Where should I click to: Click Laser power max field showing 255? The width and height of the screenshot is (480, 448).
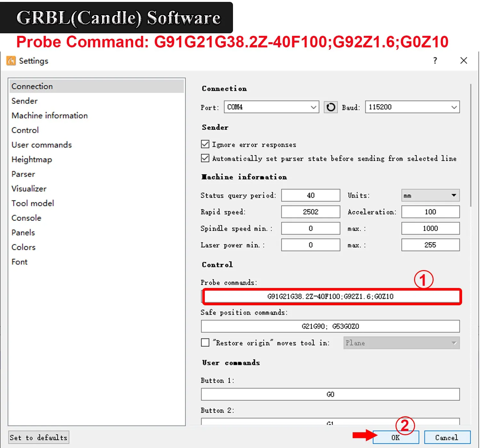[x=430, y=245]
